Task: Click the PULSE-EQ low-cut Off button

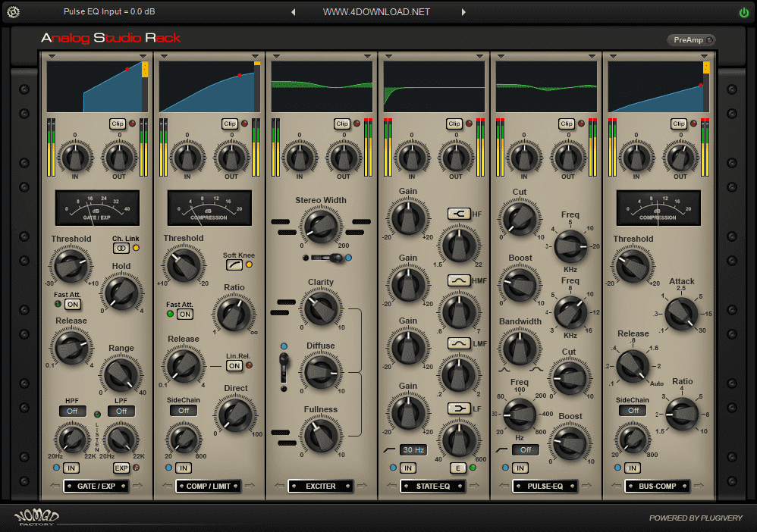Action: click(x=525, y=450)
